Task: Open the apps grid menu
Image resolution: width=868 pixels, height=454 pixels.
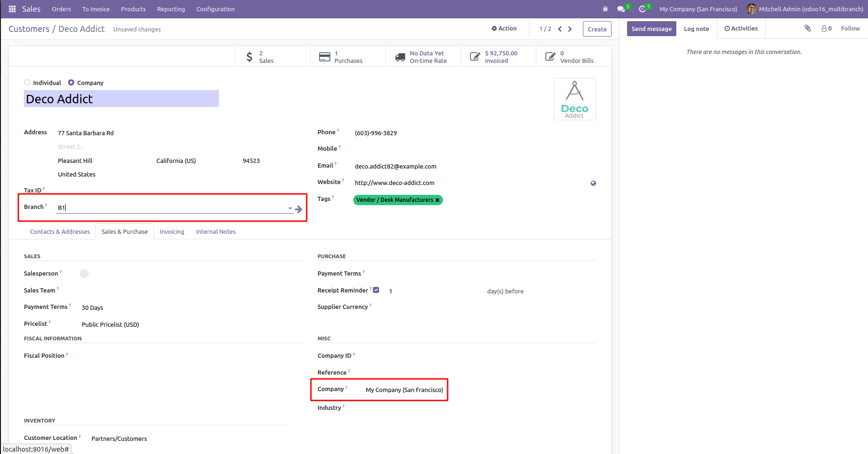Action: 12,9
